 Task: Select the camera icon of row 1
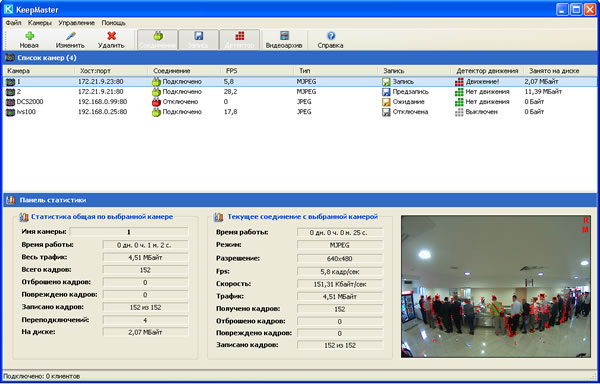pyautogui.click(x=10, y=82)
